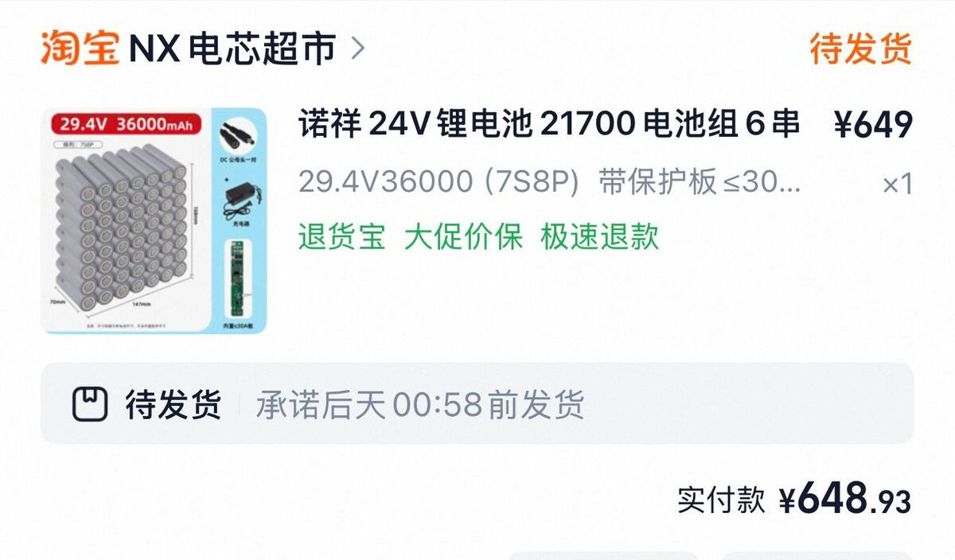The image size is (955, 560).
Task: Tap the ¥649 item price
Action: point(873,125)
